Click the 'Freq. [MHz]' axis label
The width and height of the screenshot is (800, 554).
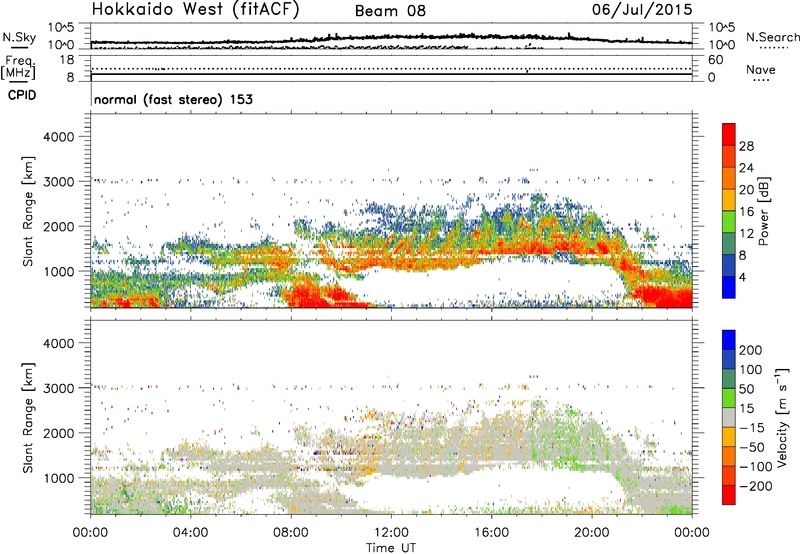(x=18, y=68)
